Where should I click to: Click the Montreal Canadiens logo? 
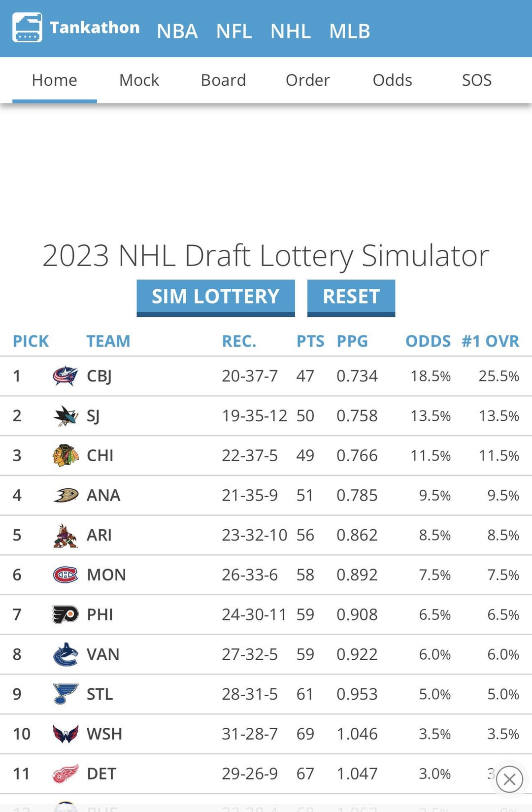[66, 575]
